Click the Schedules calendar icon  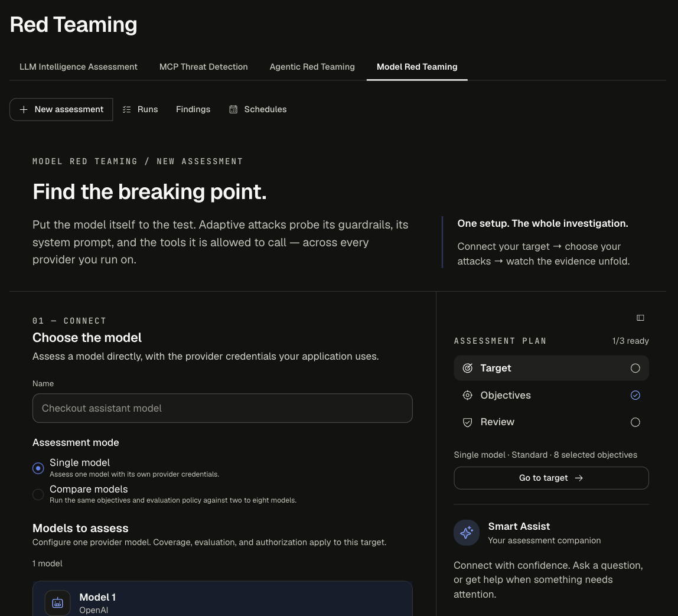[x=233, y=109]
